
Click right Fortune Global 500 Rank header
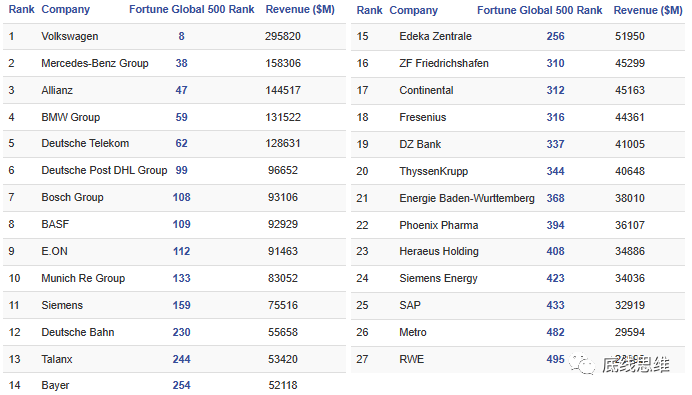539,10
